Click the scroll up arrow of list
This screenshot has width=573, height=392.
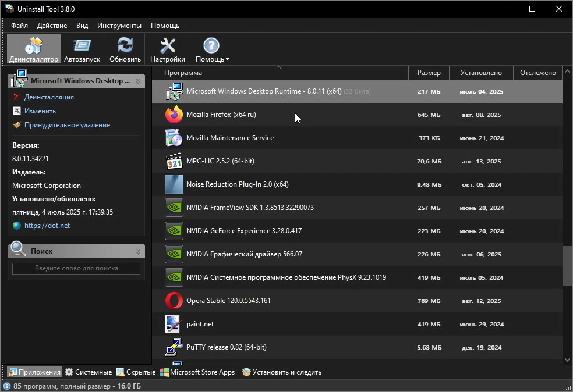coord(567,71)
